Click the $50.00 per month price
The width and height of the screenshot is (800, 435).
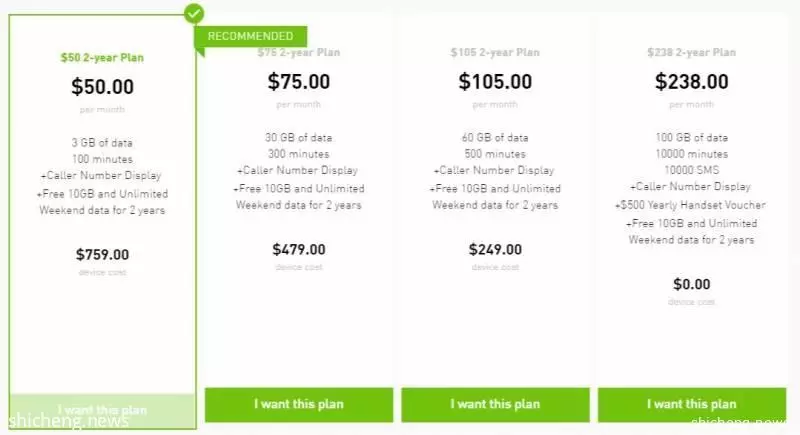103,87
